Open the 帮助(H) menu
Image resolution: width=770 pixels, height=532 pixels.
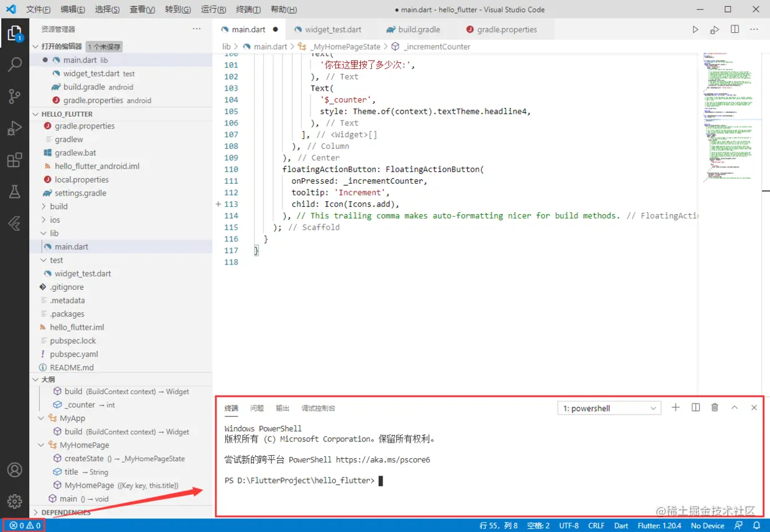coord(284,10)
